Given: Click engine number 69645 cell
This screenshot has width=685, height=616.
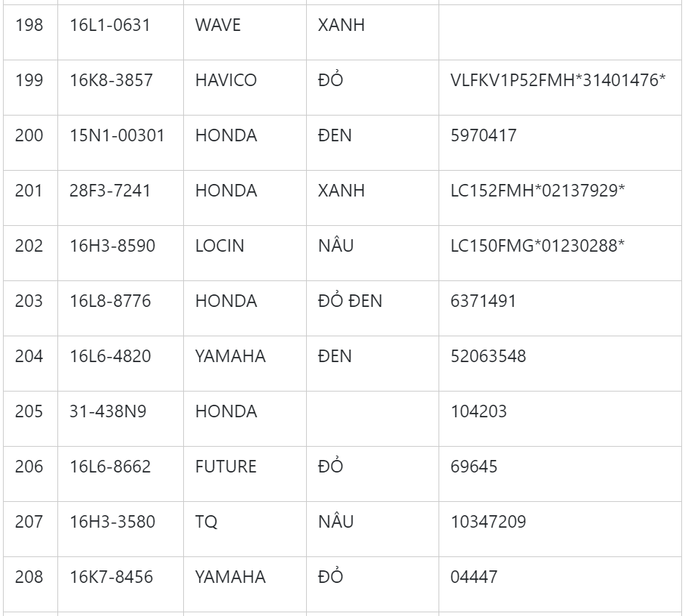Looking at the screenshot, I should coord(474,467).
